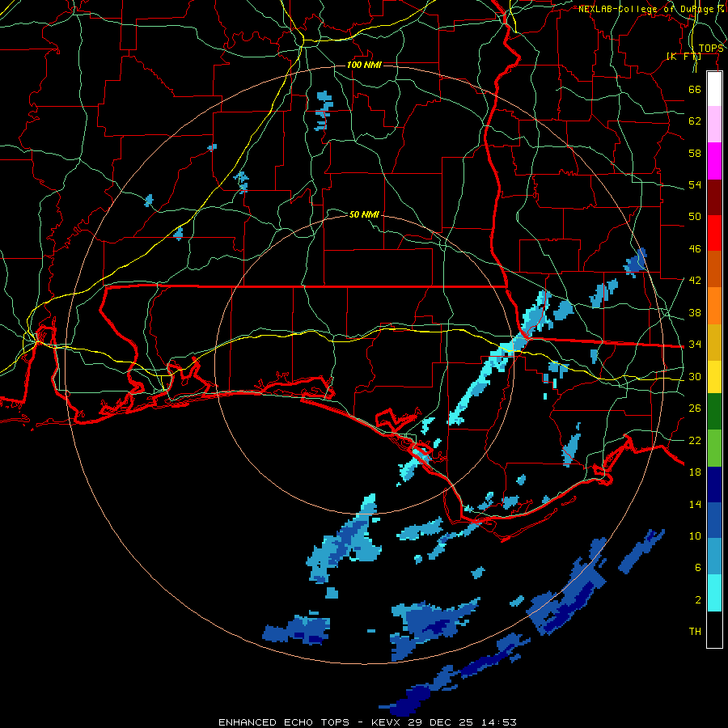
Task: Pick the black threshold swatch at scale bottom
Action: [714, 629]
